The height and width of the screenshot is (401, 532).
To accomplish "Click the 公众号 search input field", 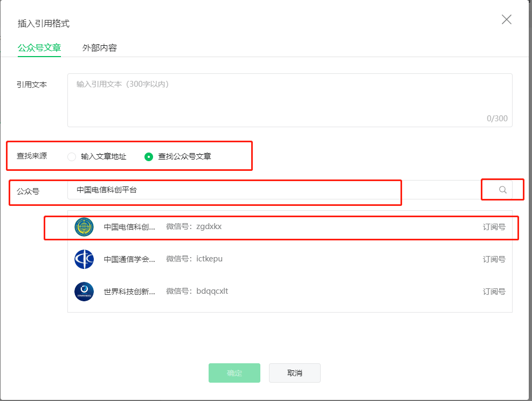I will pos(290,190).
